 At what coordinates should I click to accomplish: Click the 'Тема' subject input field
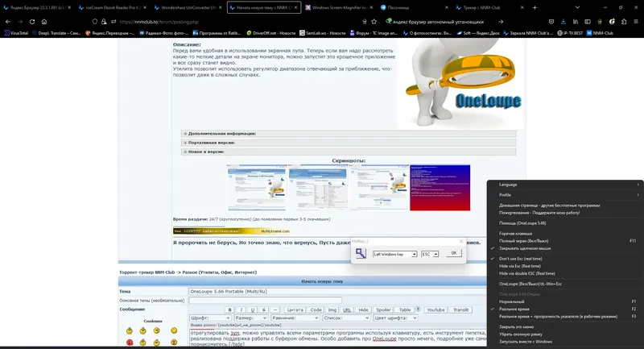coord(337,292)
